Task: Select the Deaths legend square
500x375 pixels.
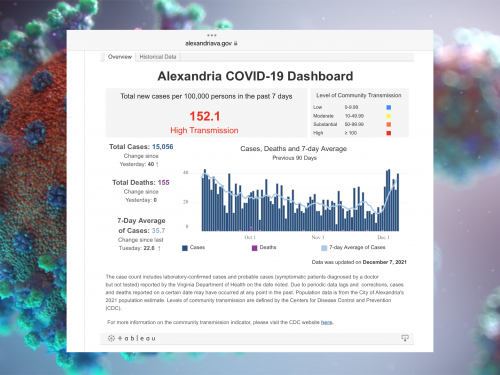Action: (255, 248)
